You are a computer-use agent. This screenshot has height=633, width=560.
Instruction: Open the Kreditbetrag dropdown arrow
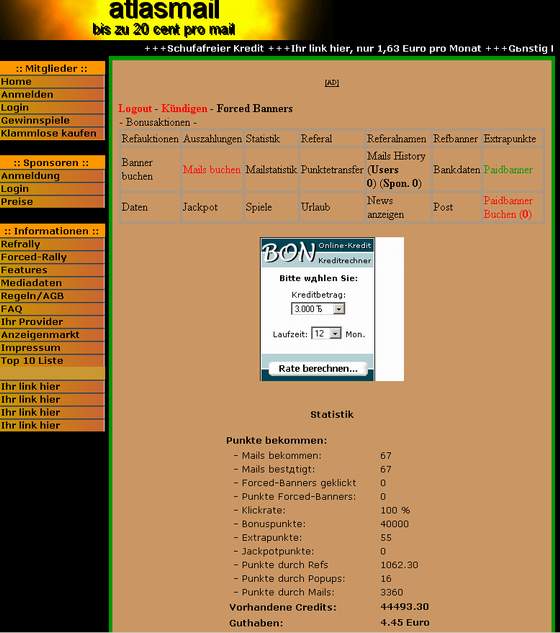click(339, 309)
